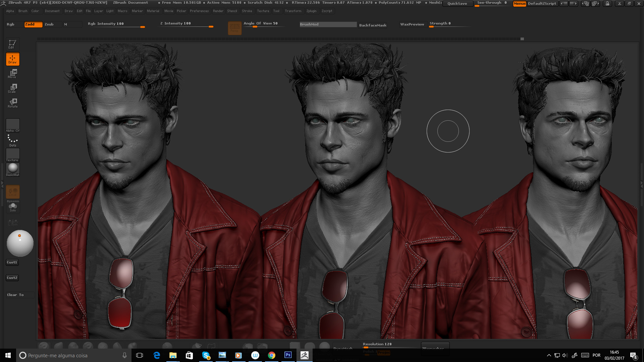
Task: Open Google Chrome from taskbar
Action: [272, 355]
